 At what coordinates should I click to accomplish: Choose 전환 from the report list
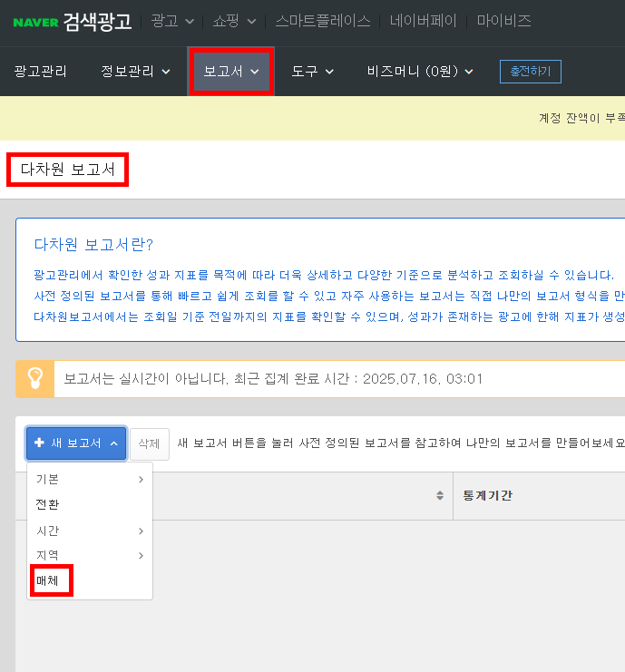tap(47, 504)
